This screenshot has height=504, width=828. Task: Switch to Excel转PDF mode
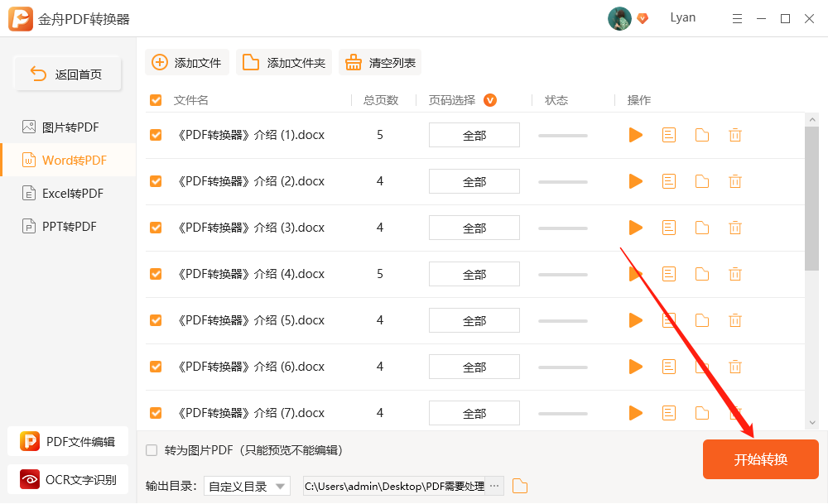(x=68, y=193)
